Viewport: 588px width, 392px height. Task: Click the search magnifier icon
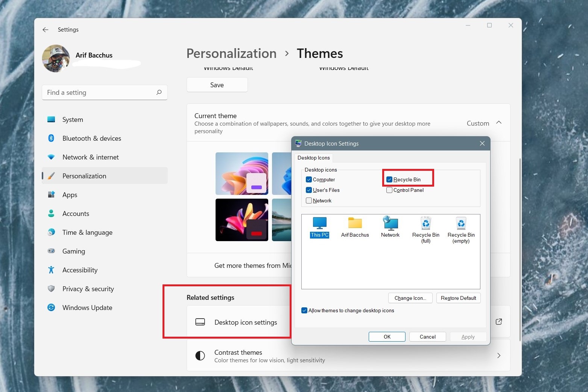tap(159, 92)
